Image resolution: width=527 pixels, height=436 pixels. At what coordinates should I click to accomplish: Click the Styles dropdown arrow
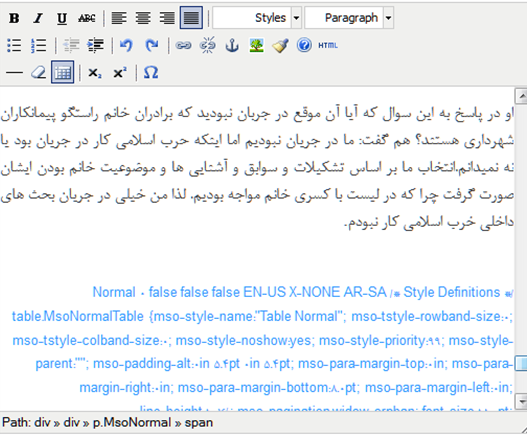[296, 17]
